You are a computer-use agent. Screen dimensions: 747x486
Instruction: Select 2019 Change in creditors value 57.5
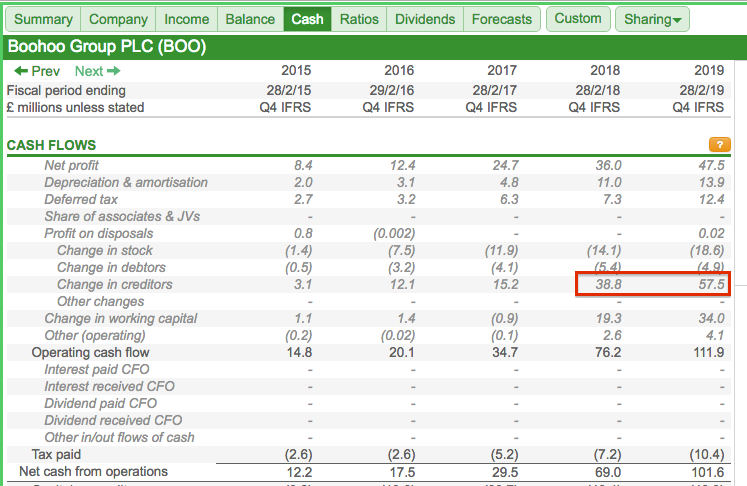click(x=711, y=284)
